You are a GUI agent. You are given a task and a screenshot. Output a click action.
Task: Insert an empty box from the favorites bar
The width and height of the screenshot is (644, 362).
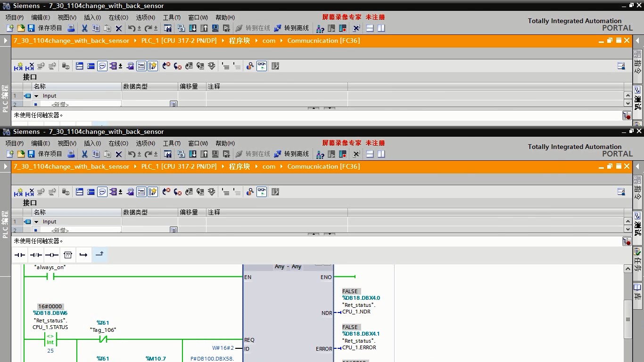click(68, 255)
